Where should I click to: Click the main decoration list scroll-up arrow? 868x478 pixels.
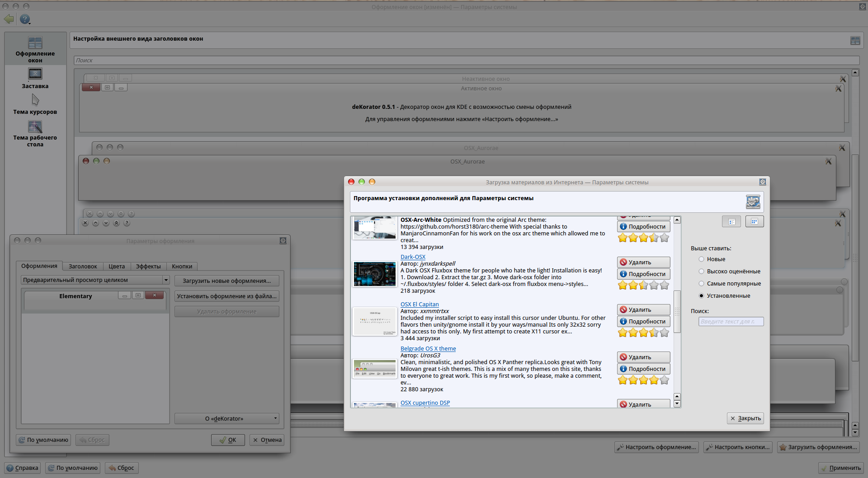(x=855, y=73)
